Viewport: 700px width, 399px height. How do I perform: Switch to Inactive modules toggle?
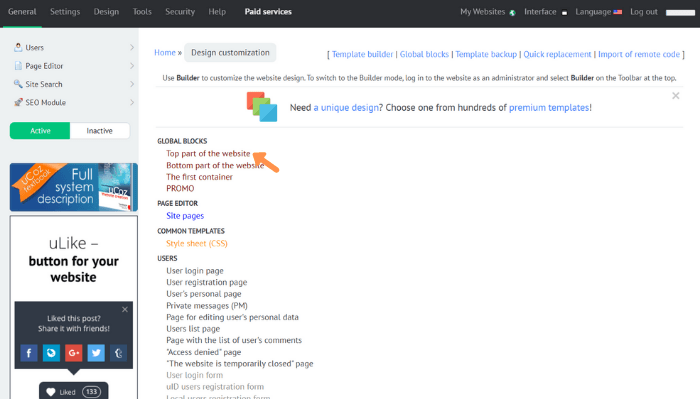(100, 131)
